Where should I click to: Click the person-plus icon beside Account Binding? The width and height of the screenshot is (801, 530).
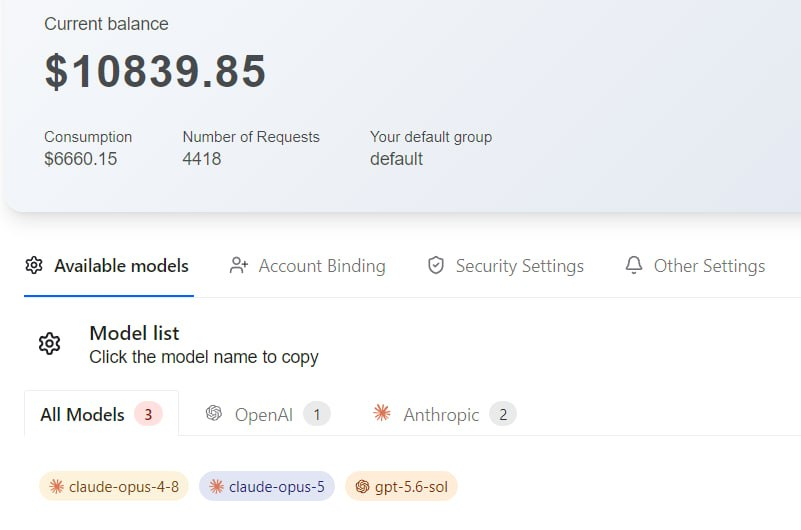pos(239,266)
